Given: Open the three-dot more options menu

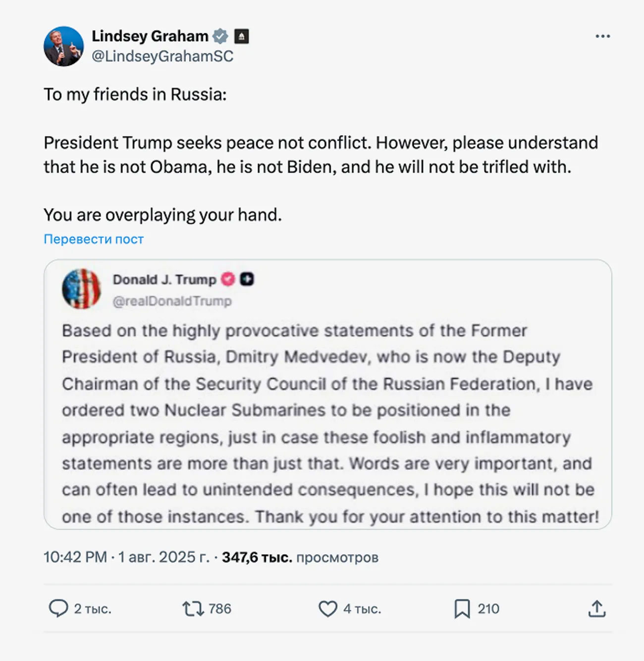Looking at the screenshot, I should tap(602, 36).
